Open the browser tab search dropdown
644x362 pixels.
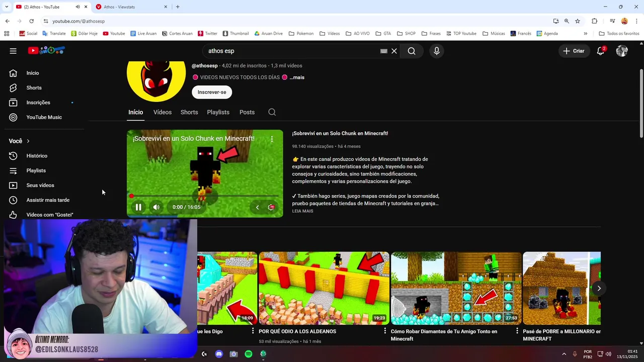pyautogui.click(x=6, y=7)
